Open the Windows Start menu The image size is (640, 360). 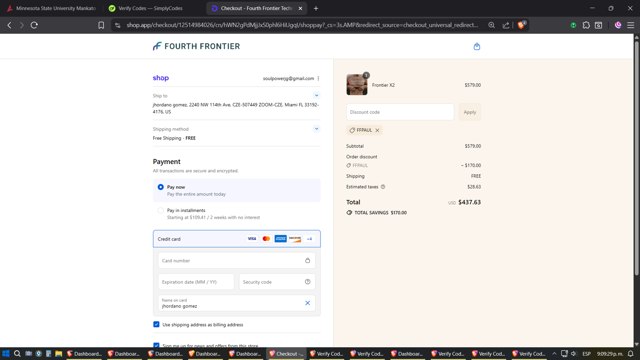[6, 353]
